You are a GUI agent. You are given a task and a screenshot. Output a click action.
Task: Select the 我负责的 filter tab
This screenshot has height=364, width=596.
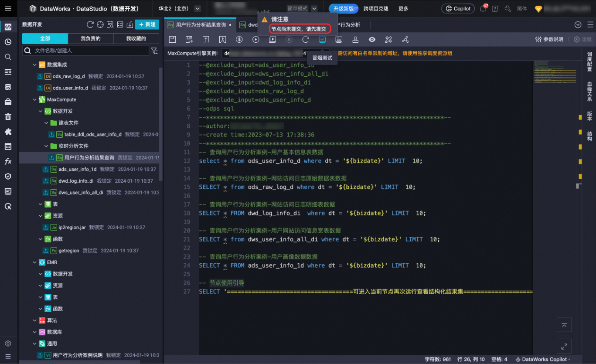91,39
